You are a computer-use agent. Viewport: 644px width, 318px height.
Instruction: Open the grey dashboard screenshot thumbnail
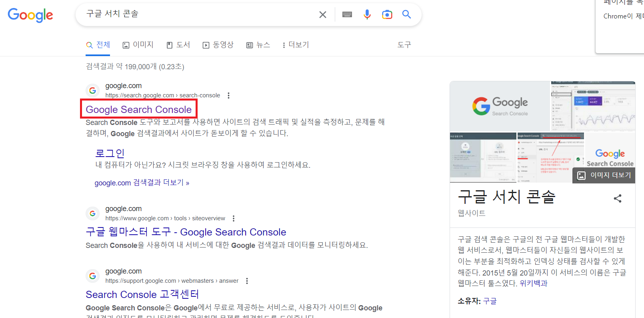(483, 158)
